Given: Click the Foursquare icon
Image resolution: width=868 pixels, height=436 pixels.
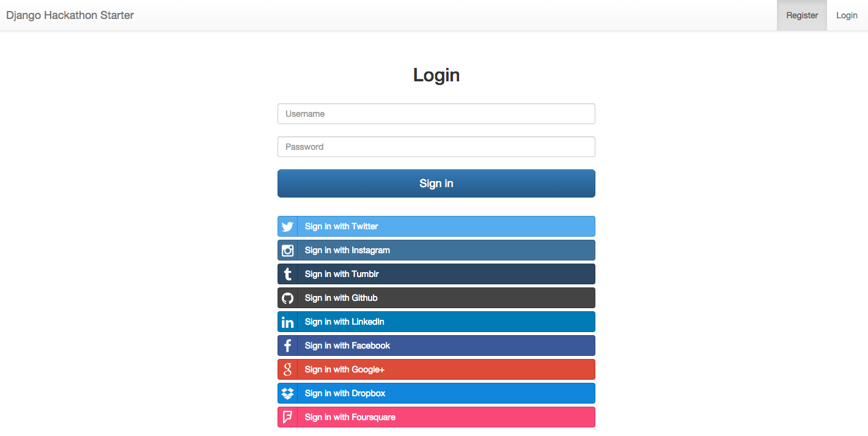Looking at the screenshot, I should 287,417.
